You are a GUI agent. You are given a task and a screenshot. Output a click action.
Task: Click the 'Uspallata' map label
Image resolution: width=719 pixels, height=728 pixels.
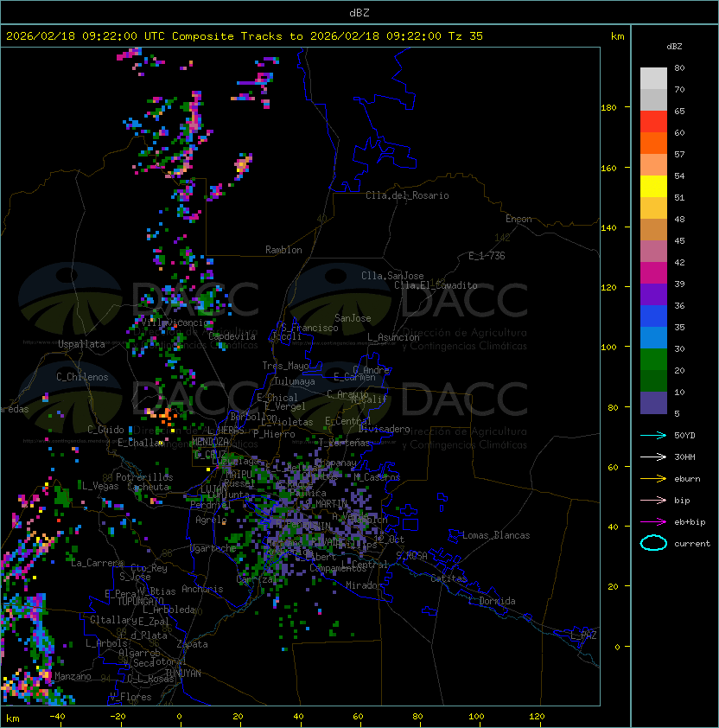point(81,344)
